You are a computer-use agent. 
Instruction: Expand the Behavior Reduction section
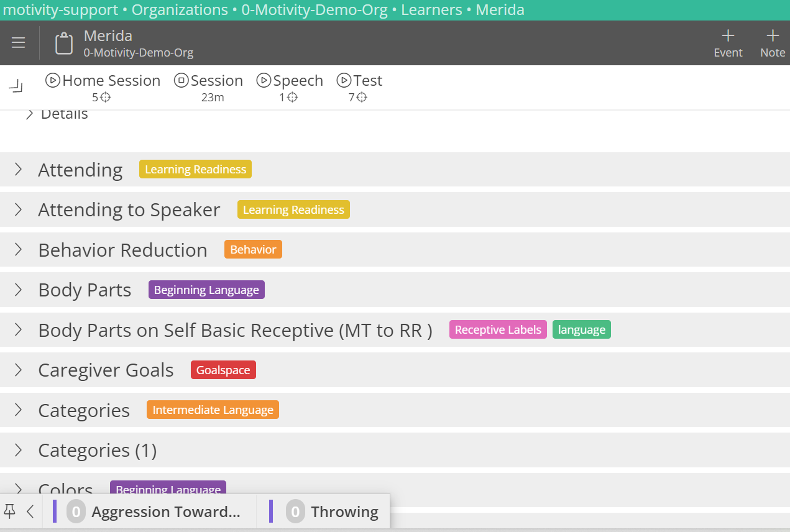pyautogui.click(x=18, y=250)
